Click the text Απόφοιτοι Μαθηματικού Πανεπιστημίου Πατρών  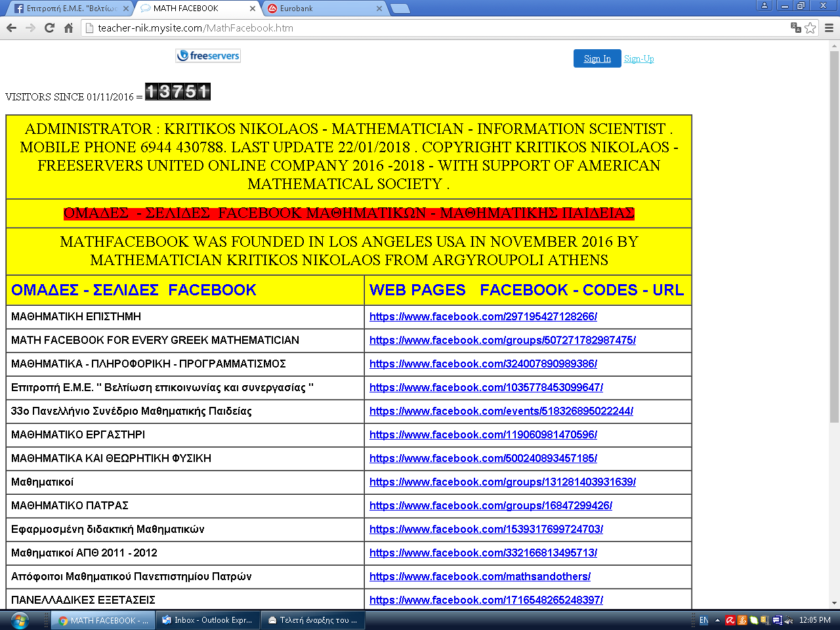pos(131,576)
